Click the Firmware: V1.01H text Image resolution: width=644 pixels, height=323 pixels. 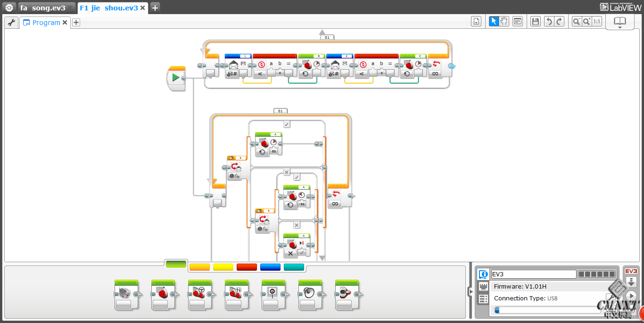click(520, 286)
